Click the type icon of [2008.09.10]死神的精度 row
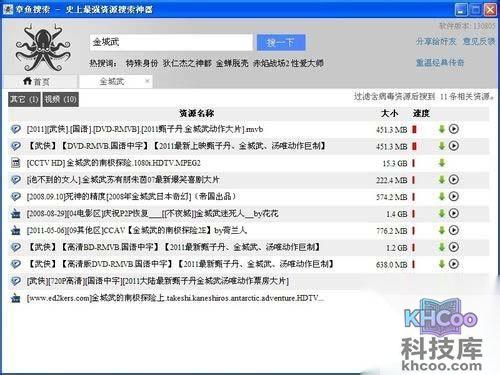This screenshot has height=375, width=500. pyautogui.click(x=16, y=196)
